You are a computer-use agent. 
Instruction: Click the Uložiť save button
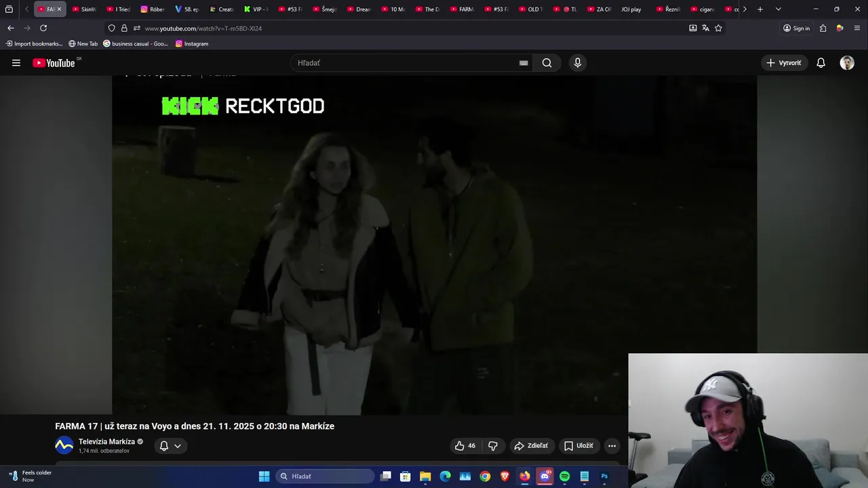point(578,446)
